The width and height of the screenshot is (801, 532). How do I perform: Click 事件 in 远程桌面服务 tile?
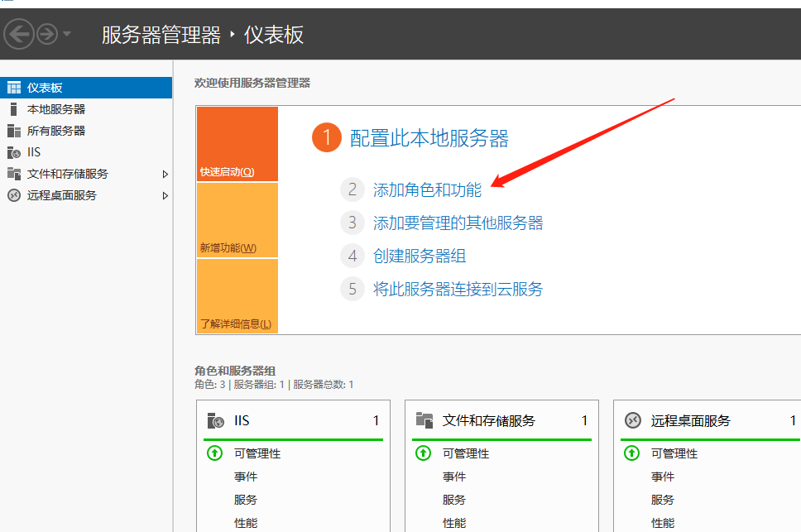663,477
